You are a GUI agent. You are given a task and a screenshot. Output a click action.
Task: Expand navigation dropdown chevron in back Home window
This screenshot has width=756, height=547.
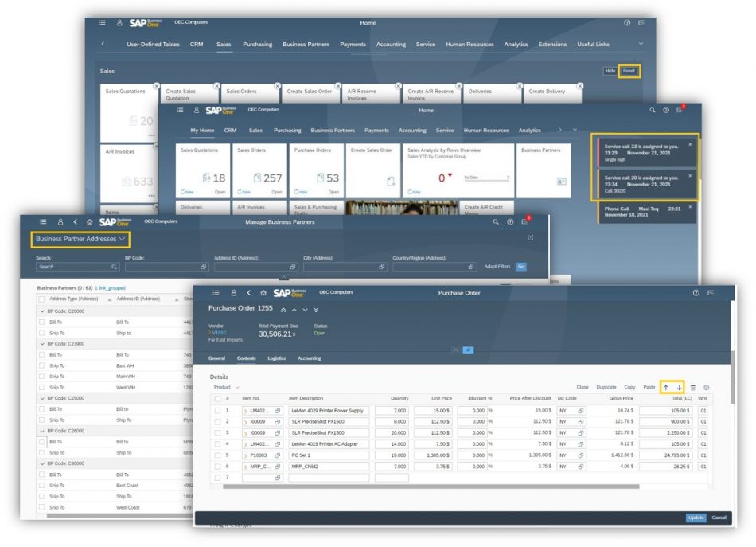(641, 44)
